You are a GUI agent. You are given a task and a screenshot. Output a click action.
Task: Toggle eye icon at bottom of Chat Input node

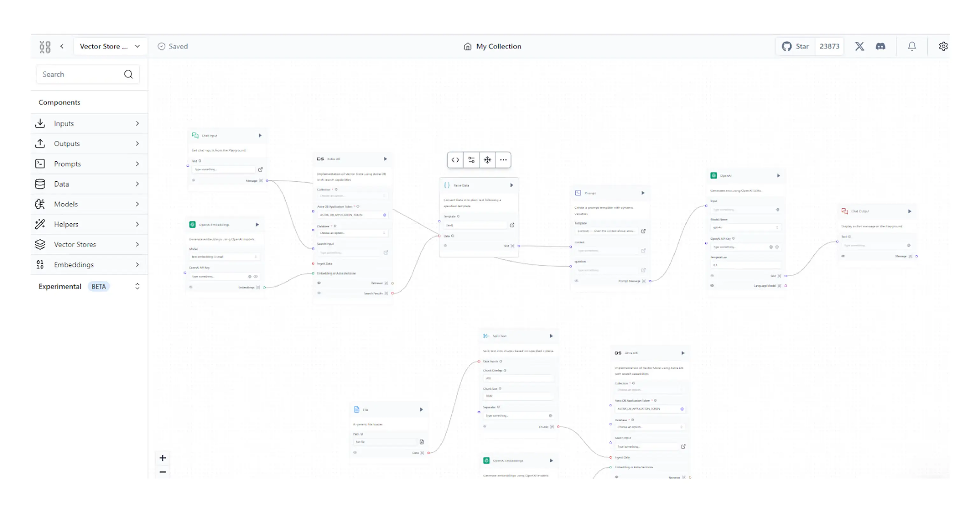[x=194, y=180]
